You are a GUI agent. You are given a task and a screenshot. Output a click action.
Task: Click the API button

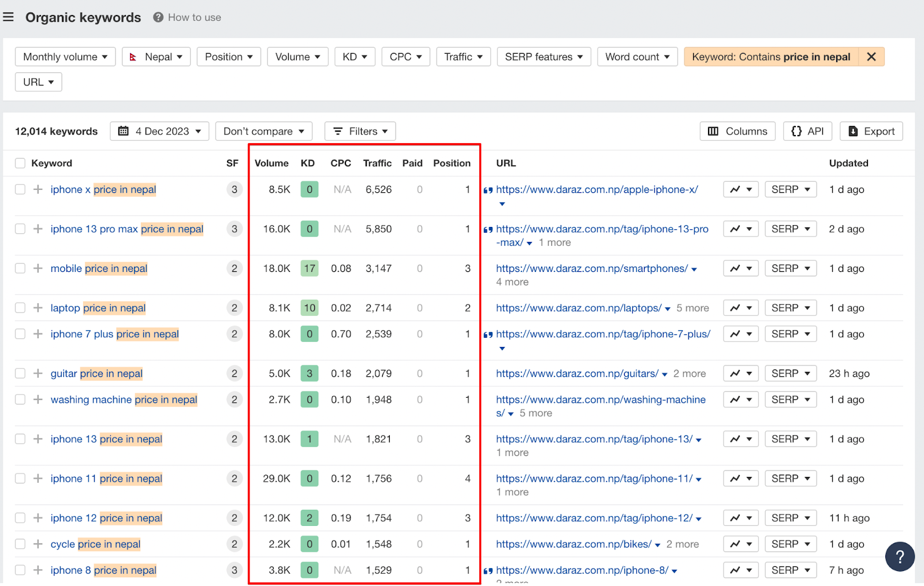[x=807, y=131]
